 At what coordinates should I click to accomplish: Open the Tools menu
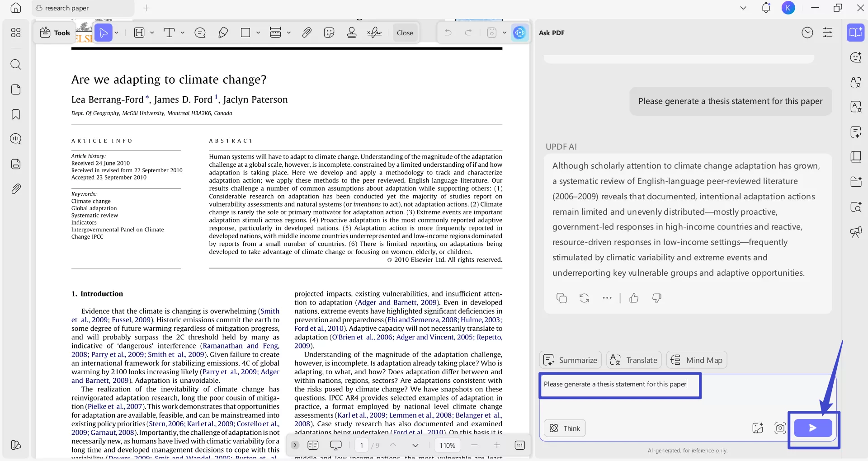click(x=54, y=33)
